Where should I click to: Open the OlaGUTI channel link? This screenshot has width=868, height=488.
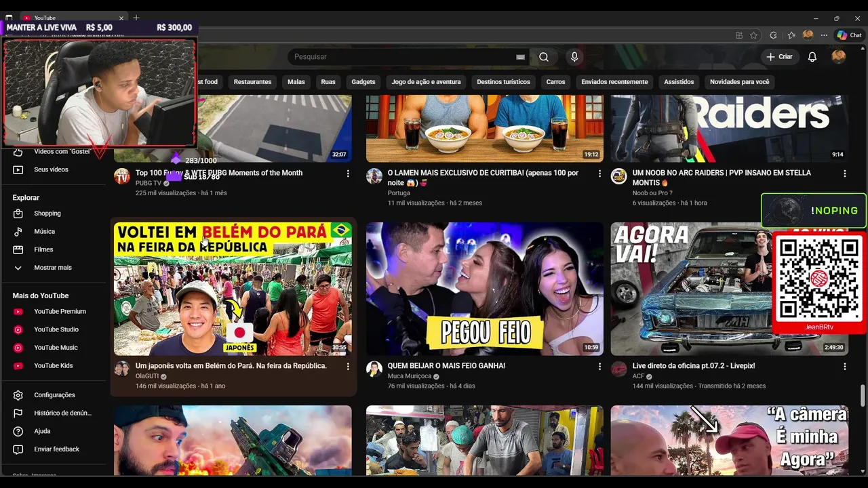(x=147, y=376)
